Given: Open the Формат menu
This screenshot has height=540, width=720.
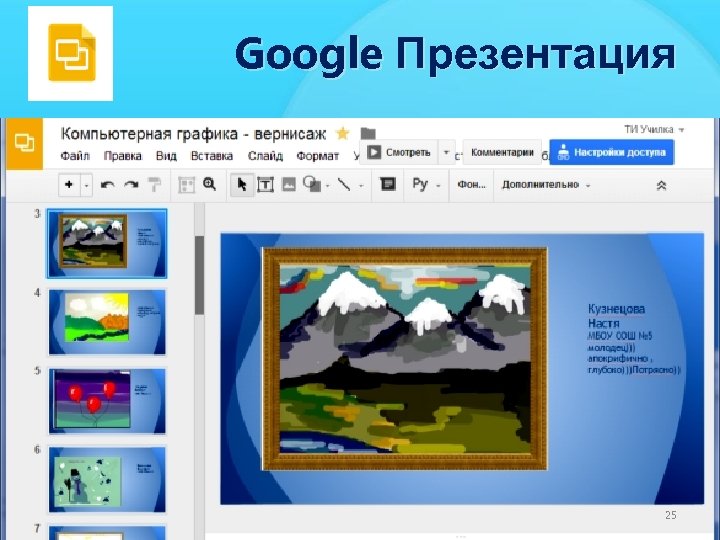Looking at the screenshot, I should coord(317,156).
